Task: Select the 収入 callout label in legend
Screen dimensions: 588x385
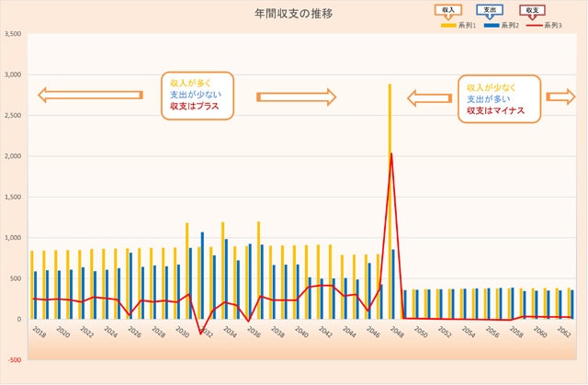Action: pyautogui.click(x=448, y=10)
